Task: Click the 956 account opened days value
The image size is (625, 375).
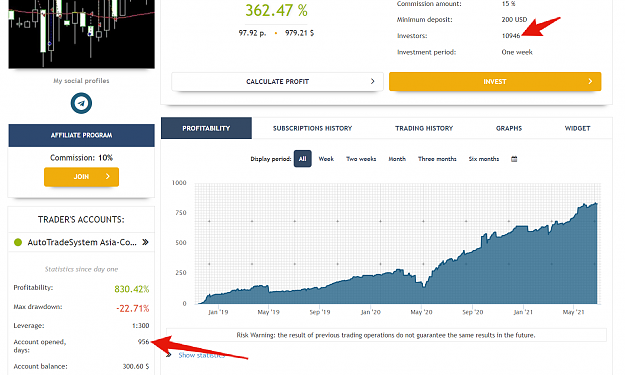Action: point(143,342)
